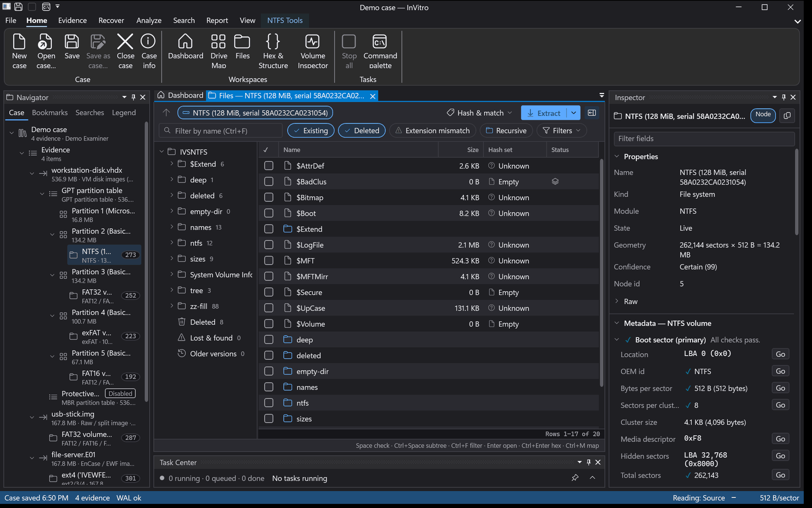This screenshot has height=508, width=812.
Task: Open the Files workspace icon
Action: [243, 47]
